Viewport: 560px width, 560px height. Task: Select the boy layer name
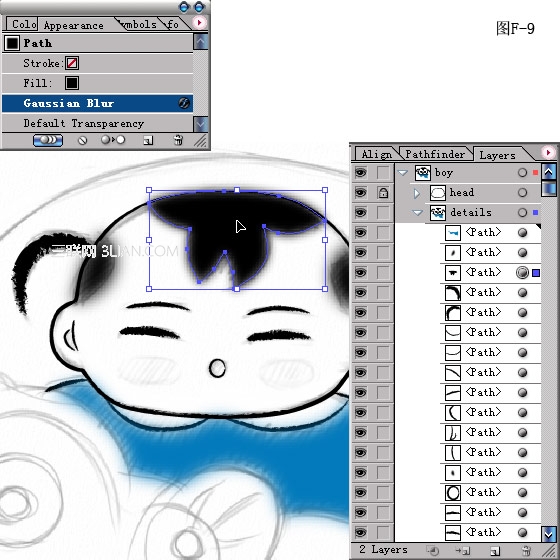[x=444, y=173]
